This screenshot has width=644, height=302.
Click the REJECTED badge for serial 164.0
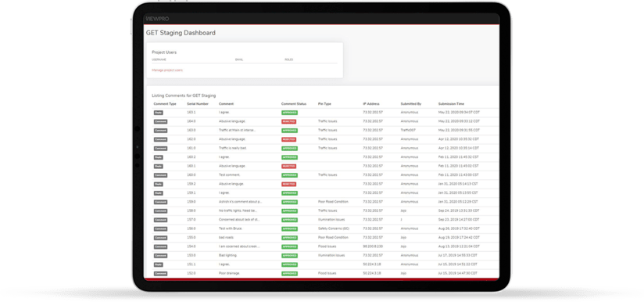click(288, 121)
